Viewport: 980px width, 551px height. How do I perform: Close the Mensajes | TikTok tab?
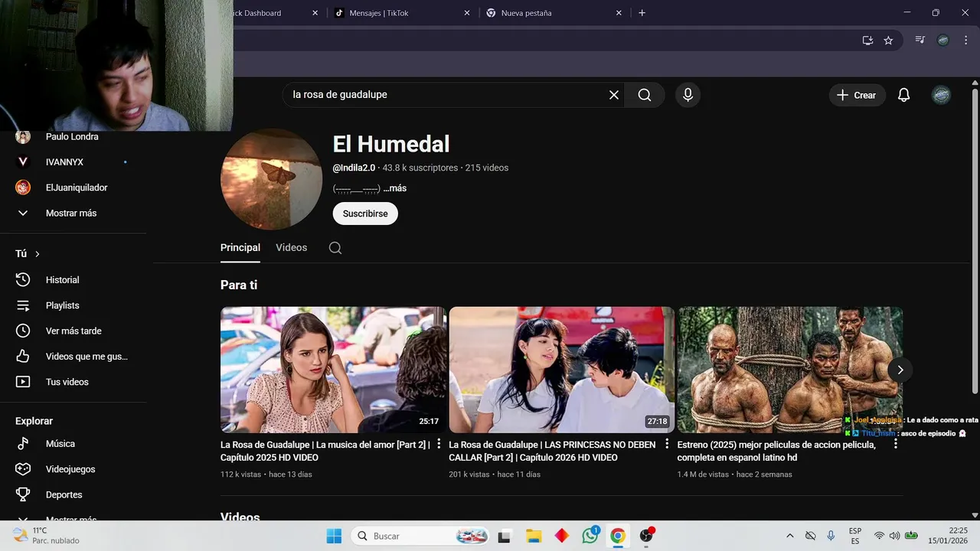click(467, 13)
